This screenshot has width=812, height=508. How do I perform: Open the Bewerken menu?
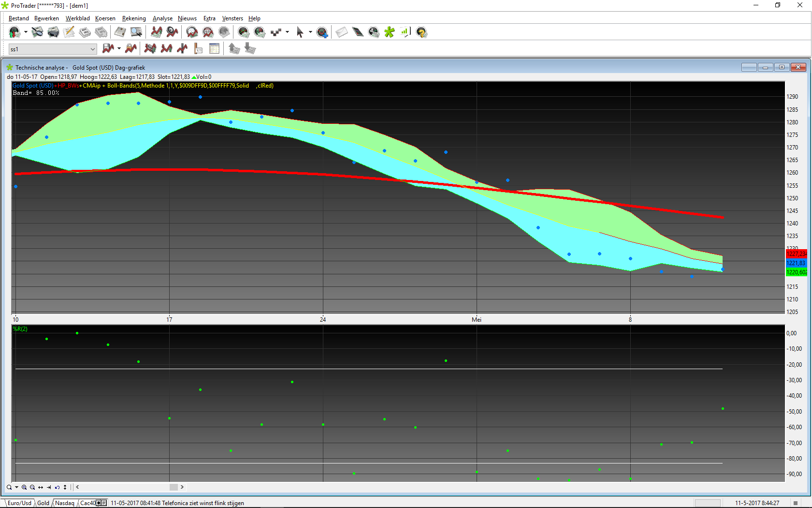click(x=46, y=18)
